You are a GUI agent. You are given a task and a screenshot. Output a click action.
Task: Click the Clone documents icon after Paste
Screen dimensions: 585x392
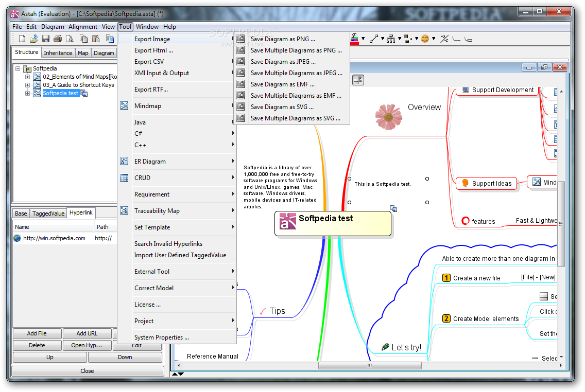(110, 39)
